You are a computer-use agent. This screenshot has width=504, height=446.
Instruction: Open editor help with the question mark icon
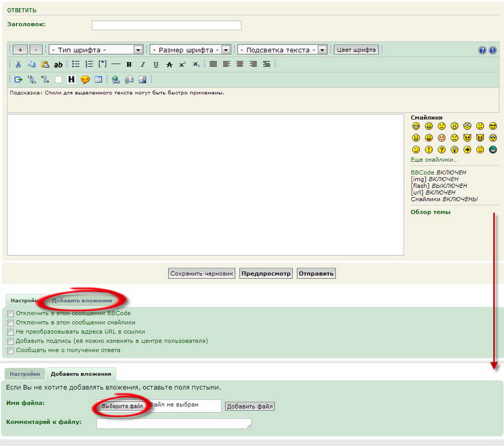482,50
